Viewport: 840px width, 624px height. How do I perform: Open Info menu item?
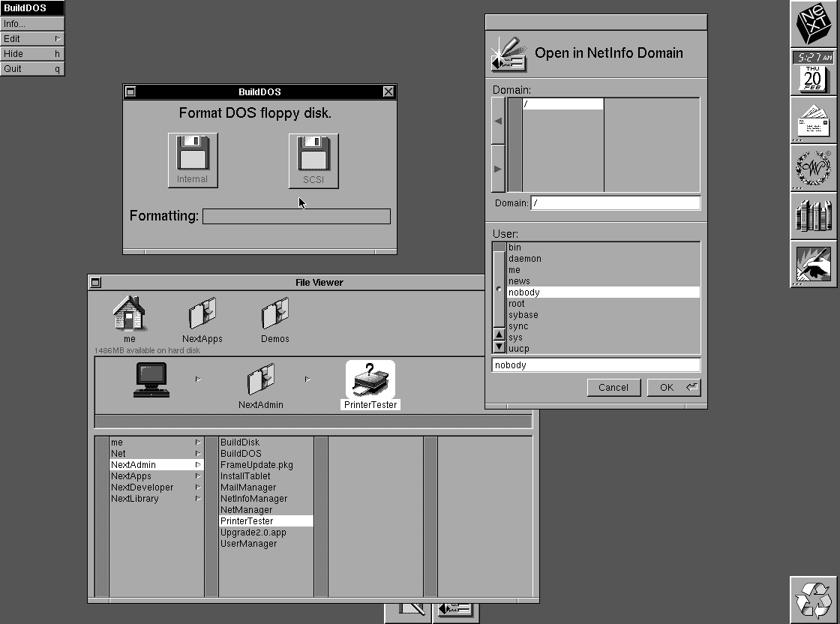32,23
